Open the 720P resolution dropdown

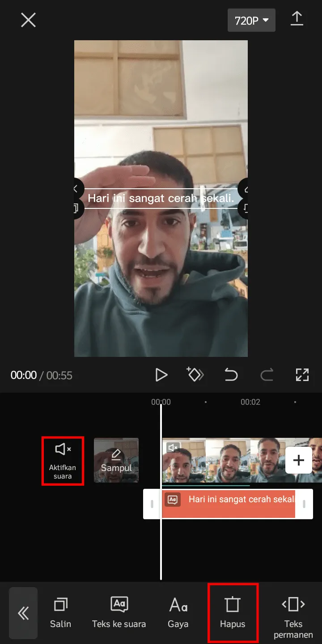point(251,20)
